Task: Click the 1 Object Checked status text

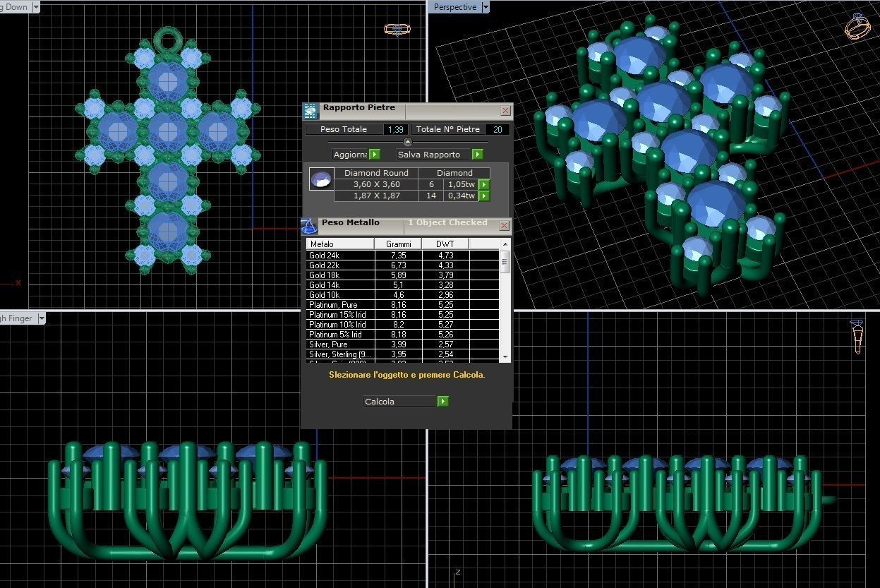Action: [447, 222]
